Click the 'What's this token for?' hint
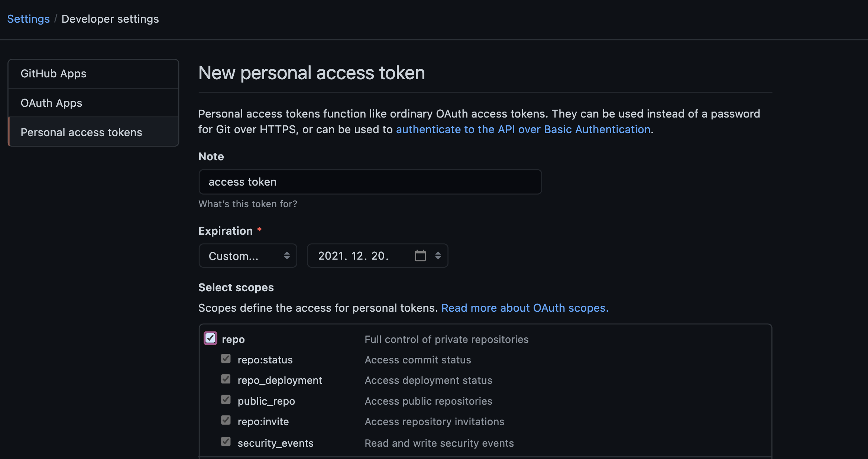868x459 pixels. [248, 204]
